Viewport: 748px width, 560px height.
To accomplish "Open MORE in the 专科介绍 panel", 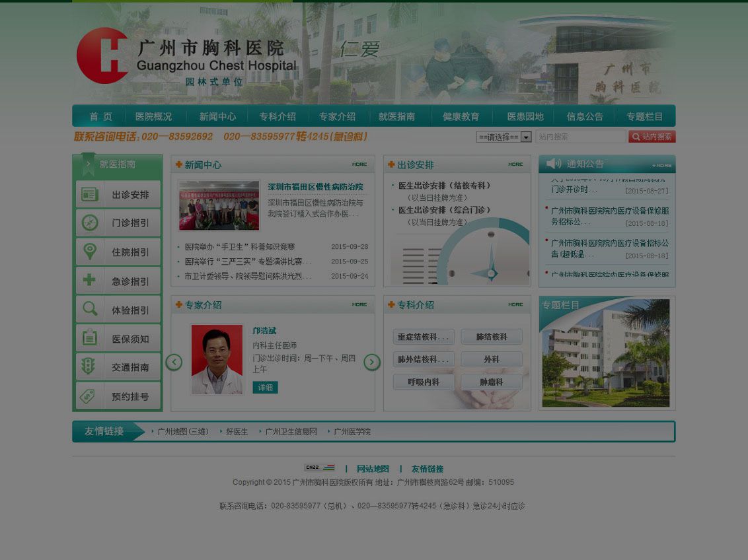I will [x=515, y=304].
